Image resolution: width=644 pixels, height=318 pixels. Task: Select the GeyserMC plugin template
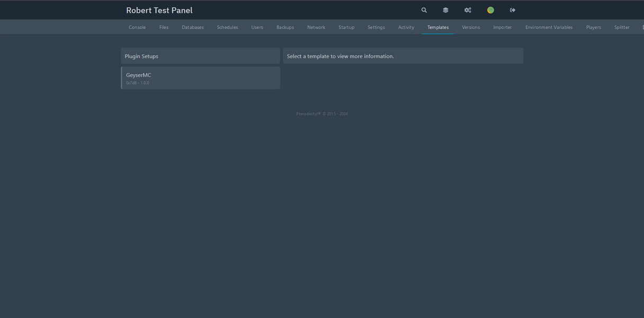coord(200,78)
